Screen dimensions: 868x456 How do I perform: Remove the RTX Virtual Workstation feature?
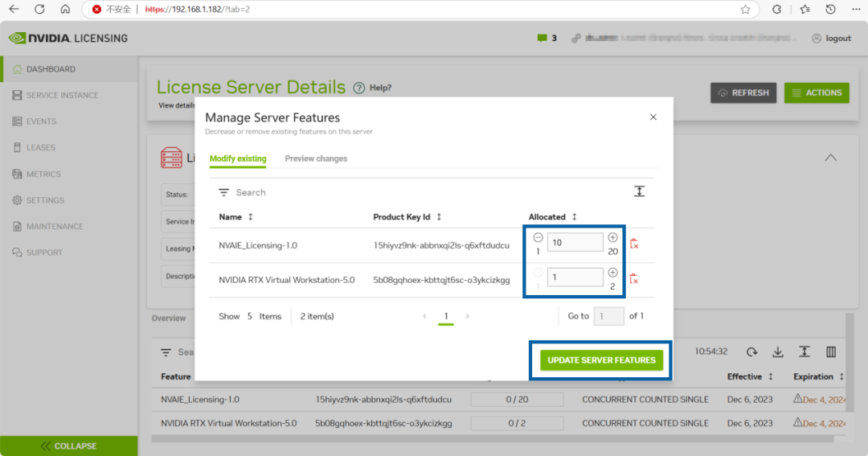point(634,279)
